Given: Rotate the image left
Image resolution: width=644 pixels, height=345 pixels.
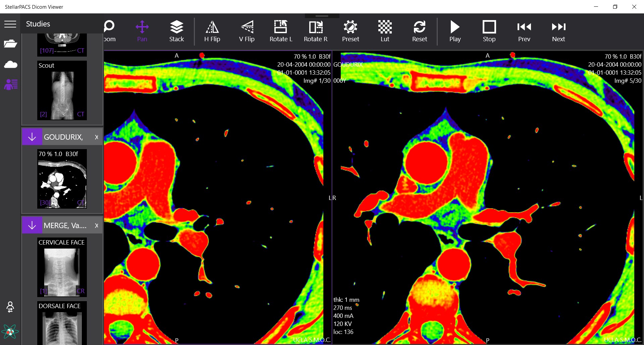Looking at the screenshot, I should pos(281,31).
